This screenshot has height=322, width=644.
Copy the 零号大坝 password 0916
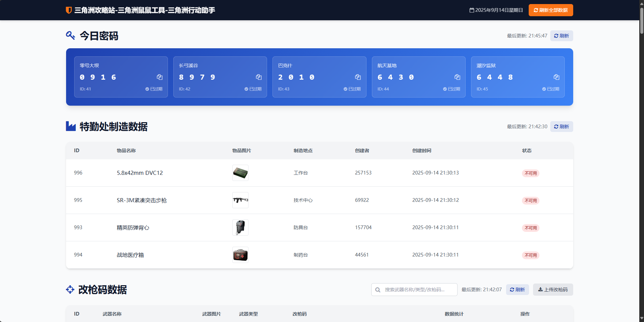(x=159, y=77)
